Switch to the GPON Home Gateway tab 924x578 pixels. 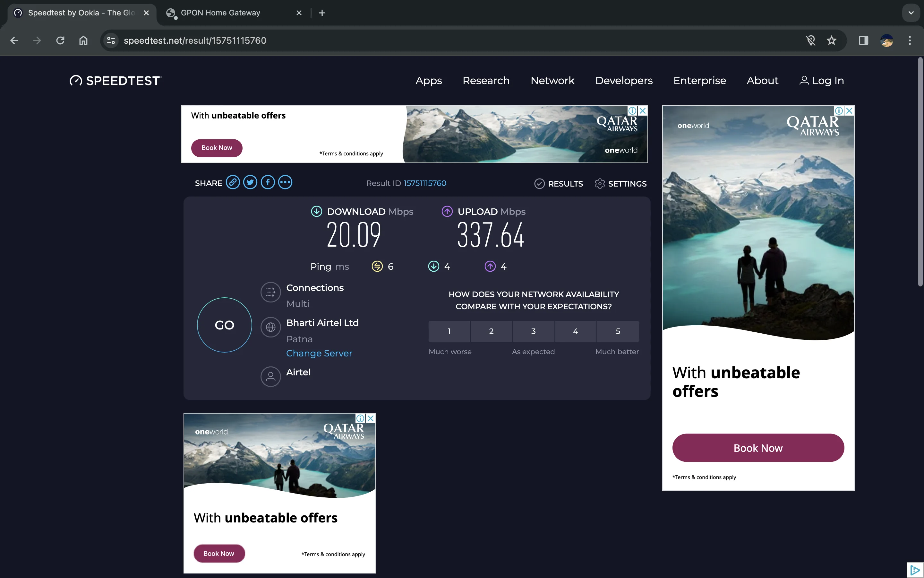233,13
